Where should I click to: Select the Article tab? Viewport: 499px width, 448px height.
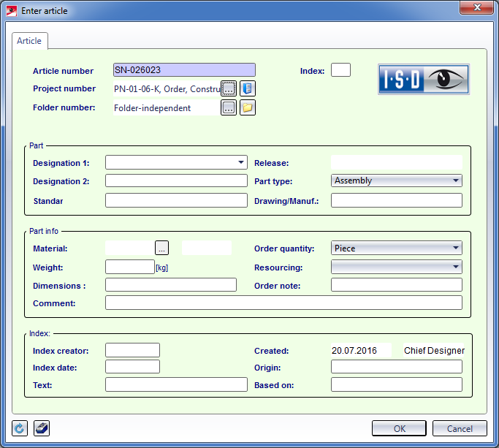coord(29,42)
